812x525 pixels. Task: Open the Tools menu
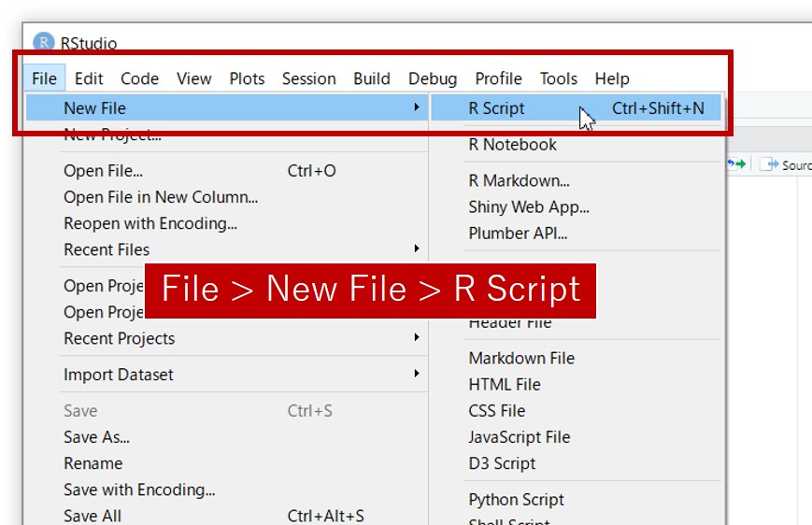tap(558, 78)
